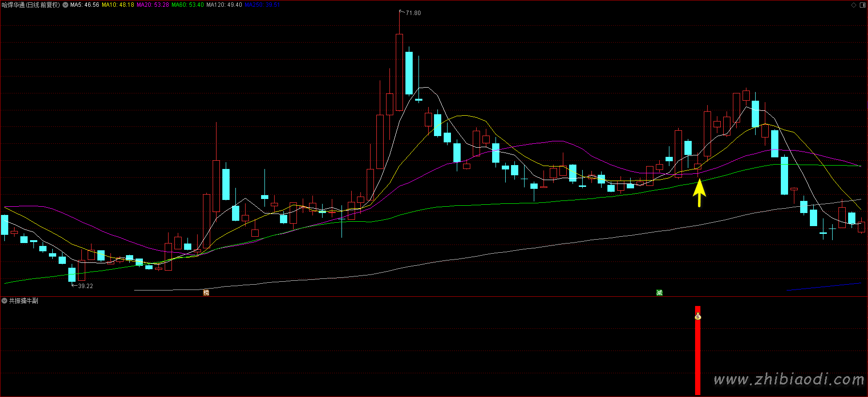868x397 pixels.
Task: Click the 共振擒牛副 sub-indicator name
Action: pyautogui.click(x=23, y=301)
